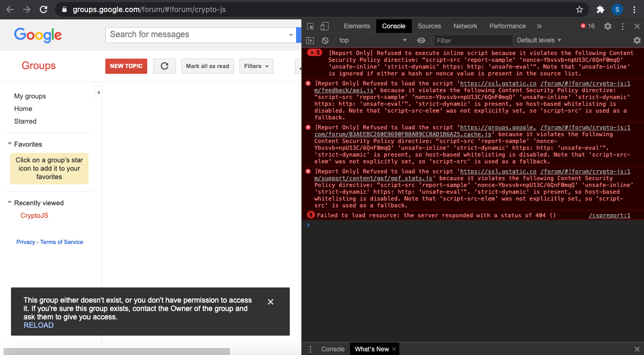Close the DevTools bottom drawer
The height and width of the screenshot is (355, 644).
pos(637,349)
